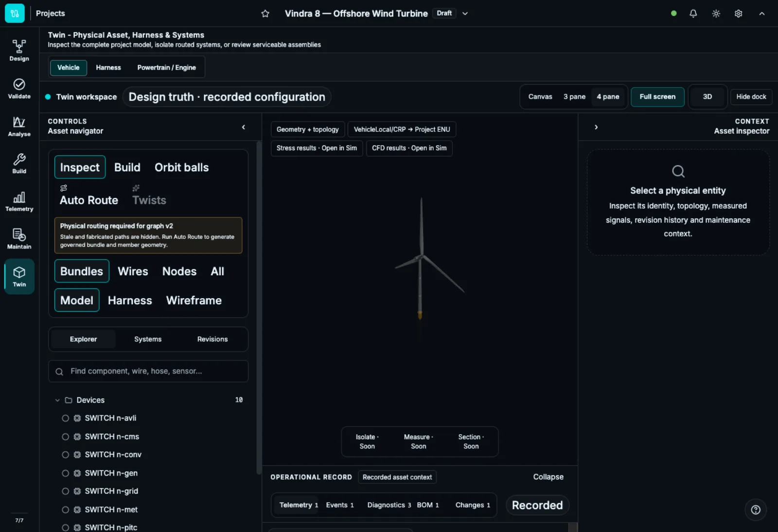The width and height of the screenshot is (778, 532).
Task: Click the Auto Route icon
Action: (64, 188)
